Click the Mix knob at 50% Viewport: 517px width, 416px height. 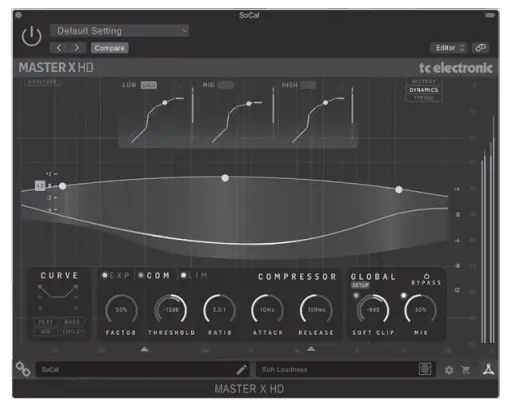pos(420,310)
